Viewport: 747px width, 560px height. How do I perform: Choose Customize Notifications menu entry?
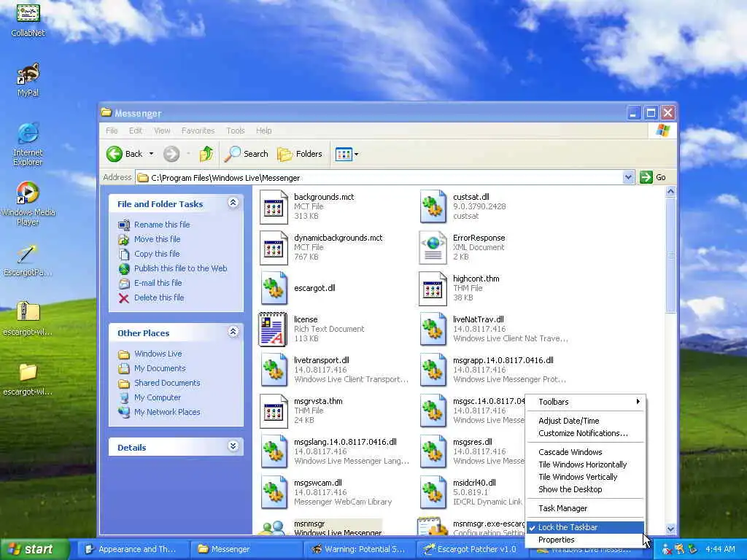point(586,433)
